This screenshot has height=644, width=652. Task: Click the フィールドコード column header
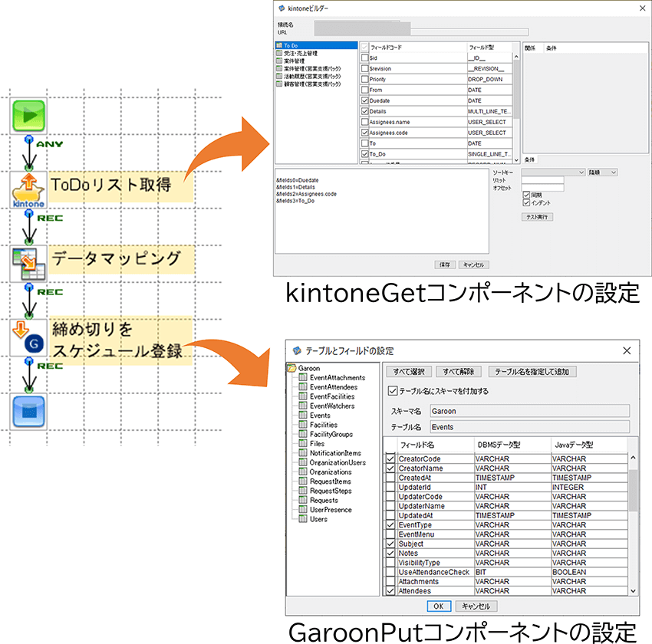click(x=418, y=47)
